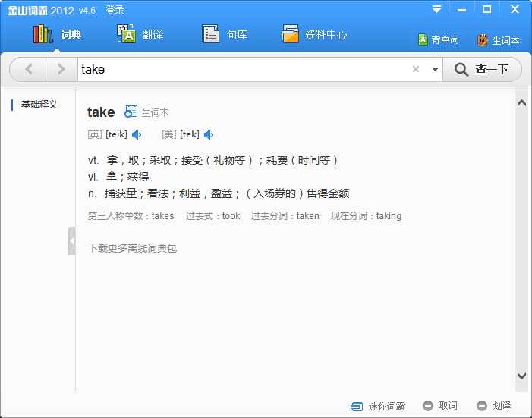Image resolution: width=532 pixels, height=418 pixels.
Task: Expand the search history dropdown arrow
Action: point(435,69)
